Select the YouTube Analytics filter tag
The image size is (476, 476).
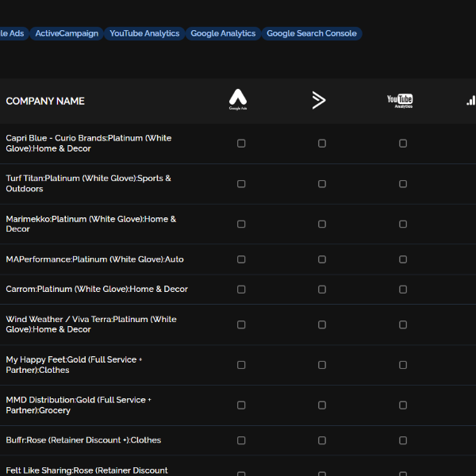(x=144, y=33)
